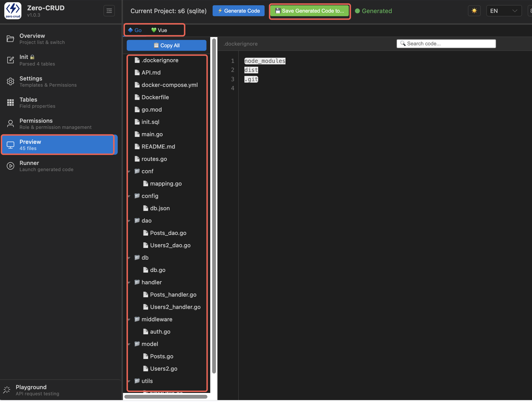Open the go.mod file icon
This screenshot has width=532, height=402.
click(x=137, y=109)
